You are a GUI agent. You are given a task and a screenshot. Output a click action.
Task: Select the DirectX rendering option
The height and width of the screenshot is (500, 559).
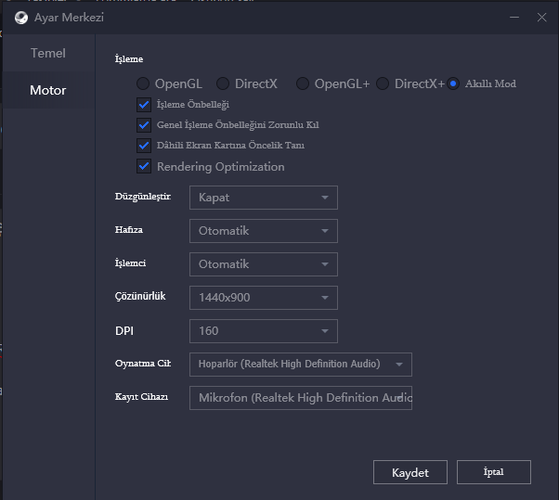(x=223, y=84)
